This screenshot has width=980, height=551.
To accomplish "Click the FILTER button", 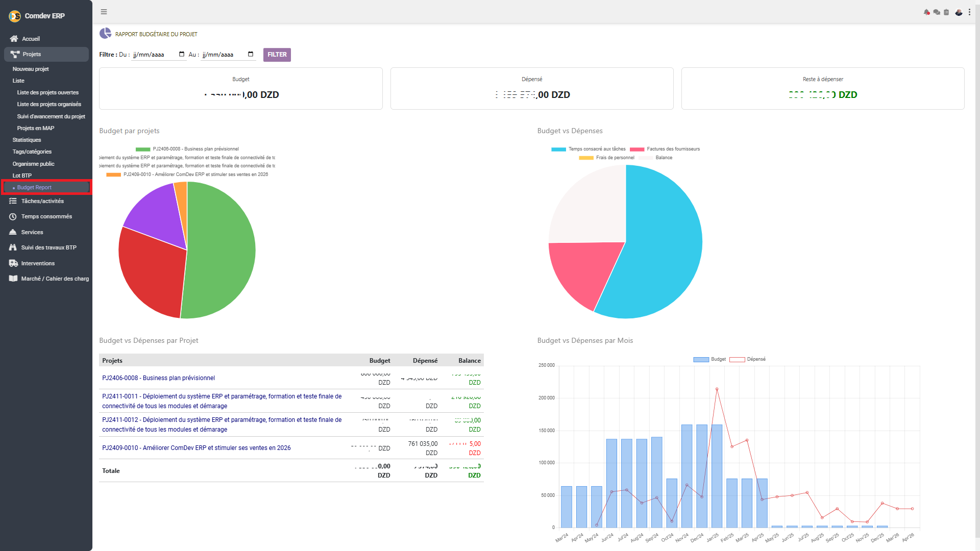I will [277, 55].
